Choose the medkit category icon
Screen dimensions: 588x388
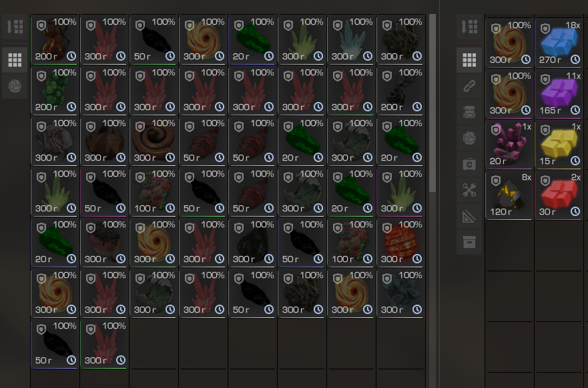pos(469,164)
